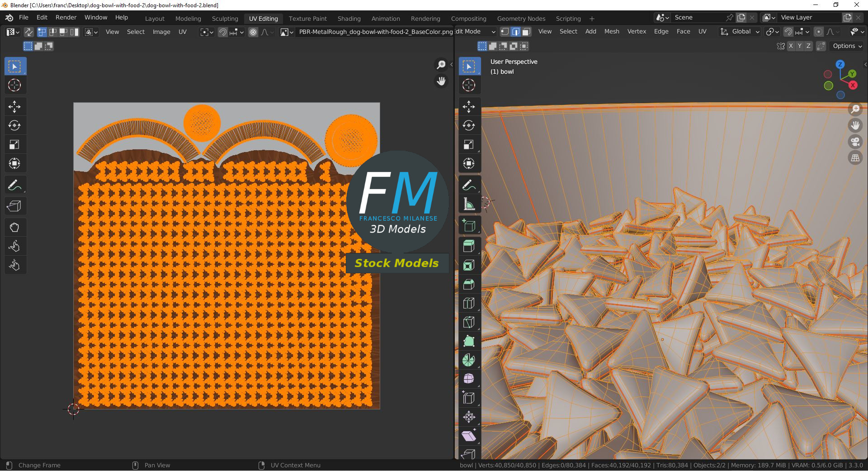Open the Mesh menu in 3D viewport

(x=612, y=31)
